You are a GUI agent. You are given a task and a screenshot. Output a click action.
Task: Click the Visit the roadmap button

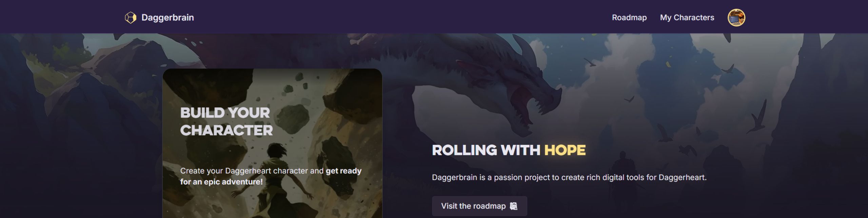pyautogui.click(x=479, y=206)
